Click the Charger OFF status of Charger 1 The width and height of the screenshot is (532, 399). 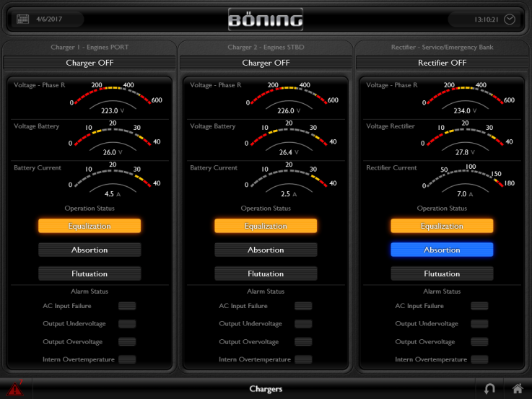(90, 63)
